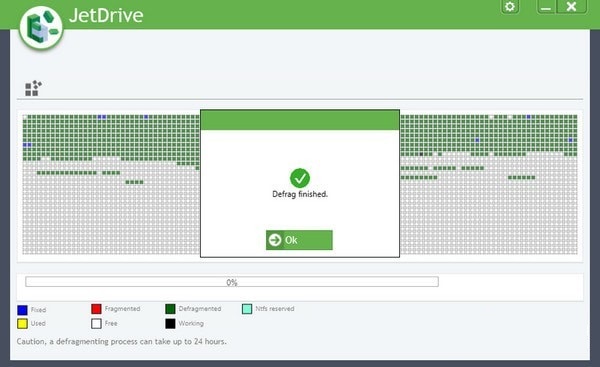Close the JetDrive window
Viewport: 600px width, 367px height.
point(571,7)
